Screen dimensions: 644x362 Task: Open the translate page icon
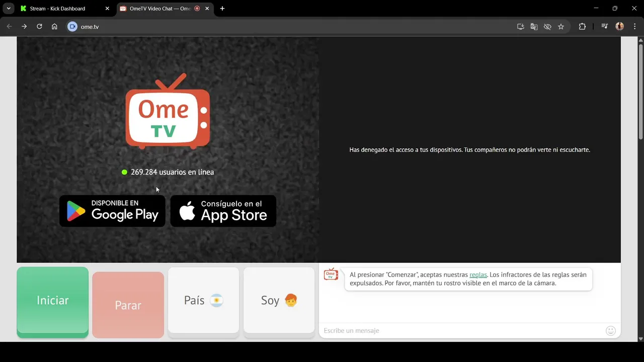click(534, 27)
